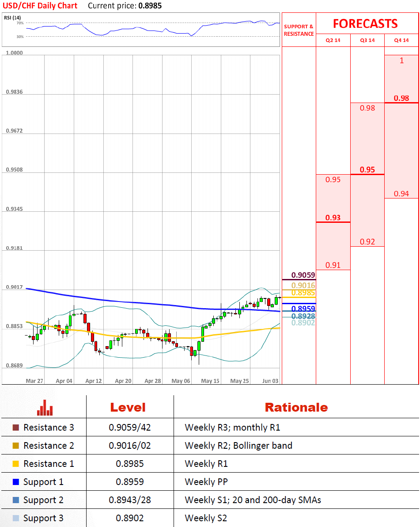Image resolution: width=420 pixels, height=527 pixels.
Task: Select the Q4 14 forecast column header
Action: 401,40
